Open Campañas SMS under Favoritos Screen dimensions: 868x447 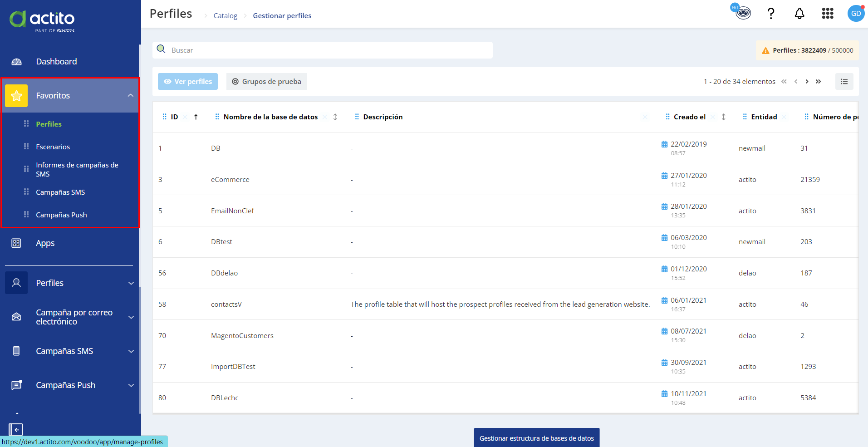point(60,192)
